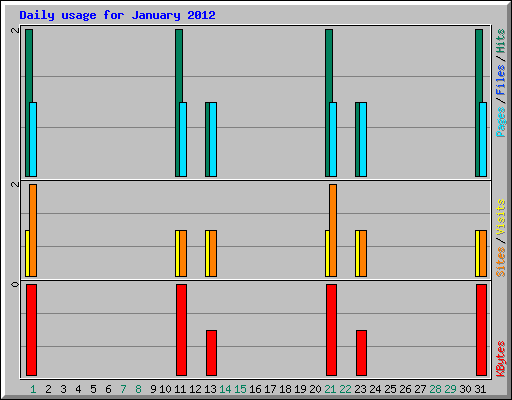
Task: Pick the short red KBytes bar for day 13
Action: (x=211, y=353)
